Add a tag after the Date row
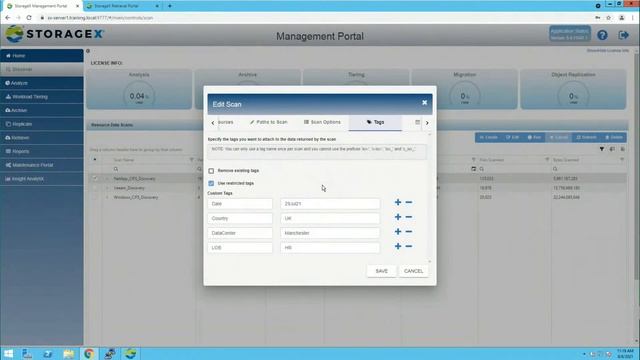640x360 pixels. 398,202
